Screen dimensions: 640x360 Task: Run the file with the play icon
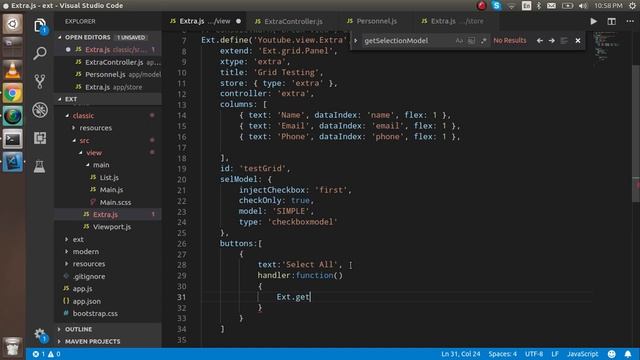(593, 21)
